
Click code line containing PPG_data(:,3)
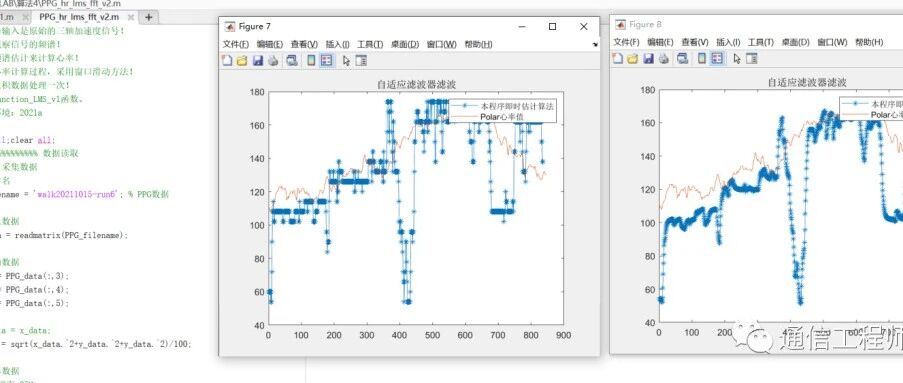[x=35, y=275]
